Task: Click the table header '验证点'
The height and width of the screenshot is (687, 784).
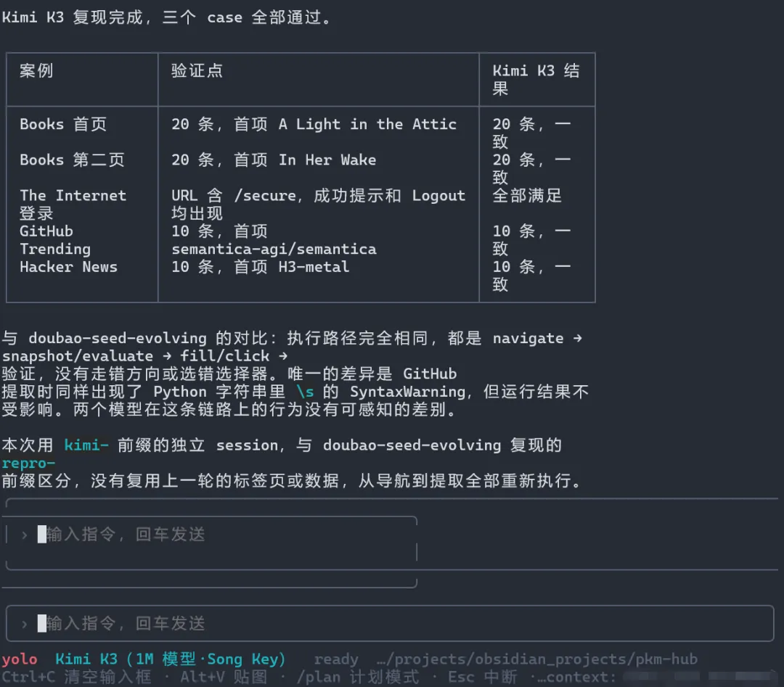Action: click(x=197, y=70)
